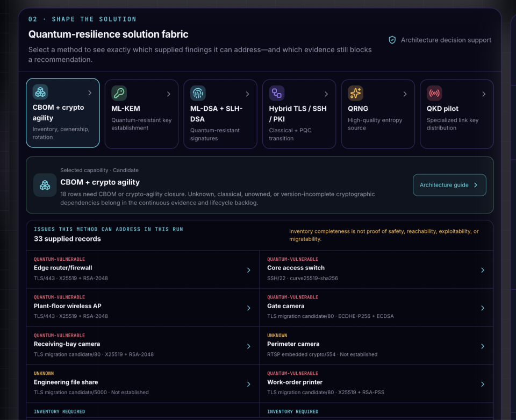Viewport: 516px width, 420px height.
Task: Expand Gate camera row chevron
Action: (483, 308)
